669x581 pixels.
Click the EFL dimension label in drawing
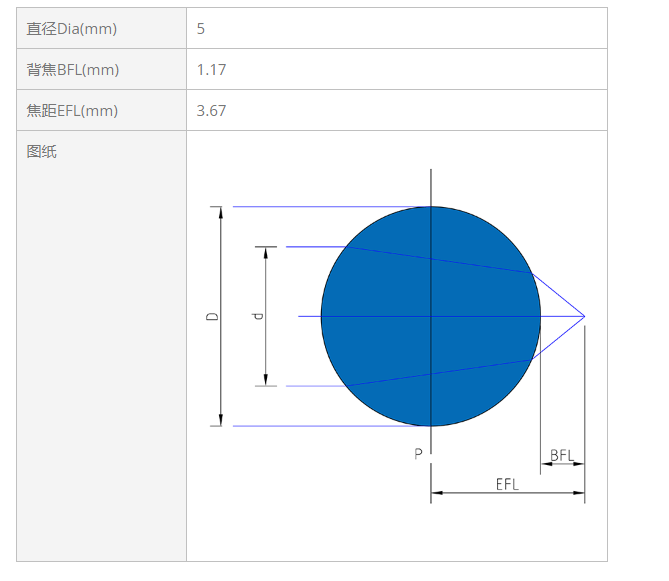click(x=507, y=485)
